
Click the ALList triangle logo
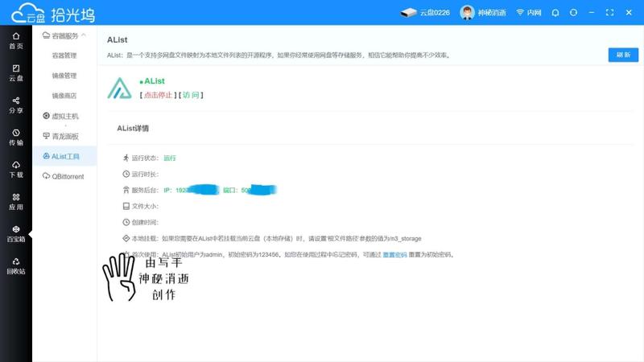(x=119, y=88)
